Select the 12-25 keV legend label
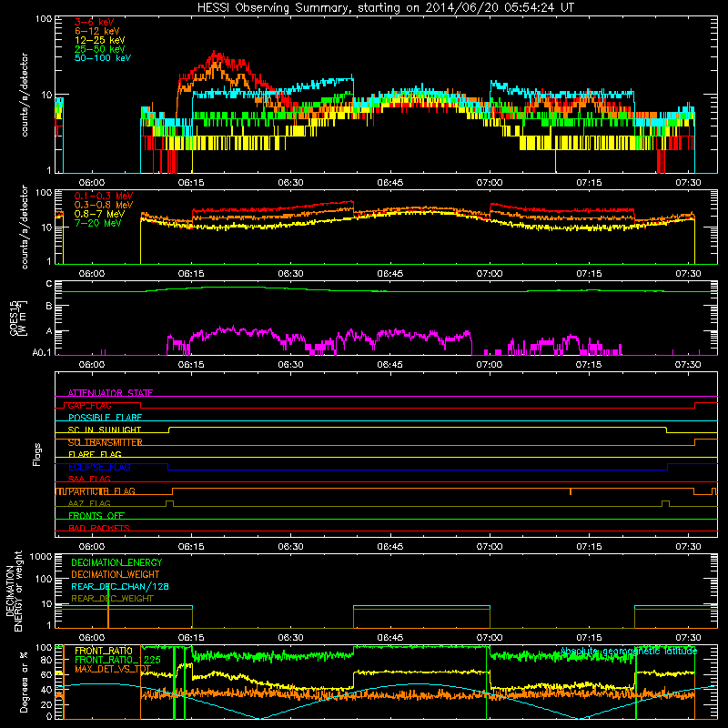 [x=99, y=40]
